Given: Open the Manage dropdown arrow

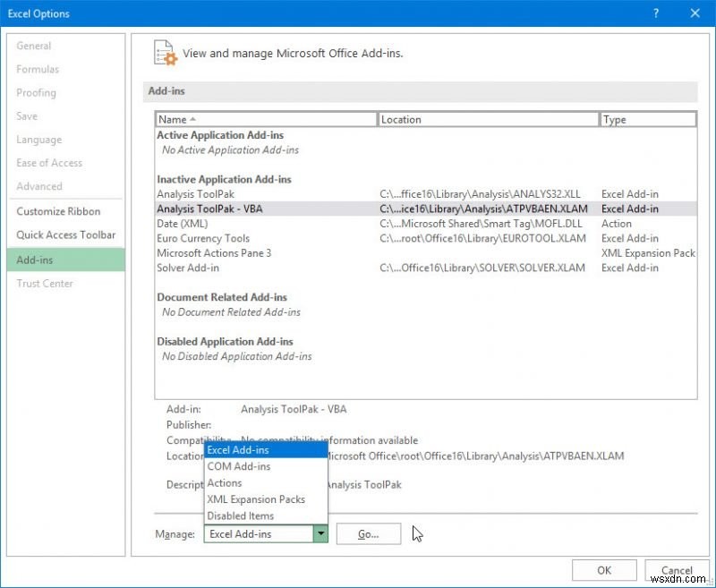Looking at the screenshot, I should (x=321, y=533).
